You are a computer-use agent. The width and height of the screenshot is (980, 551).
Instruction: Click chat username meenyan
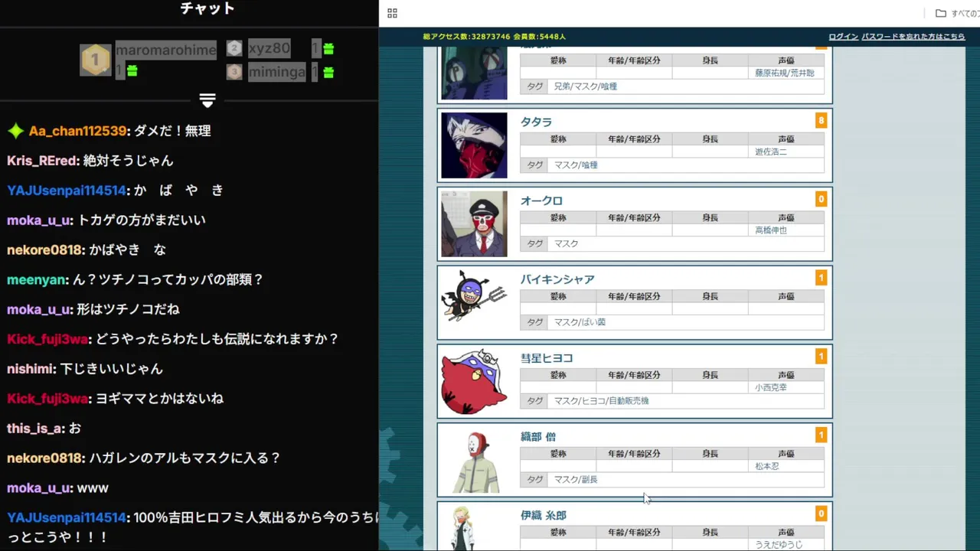tap(36, 280)
